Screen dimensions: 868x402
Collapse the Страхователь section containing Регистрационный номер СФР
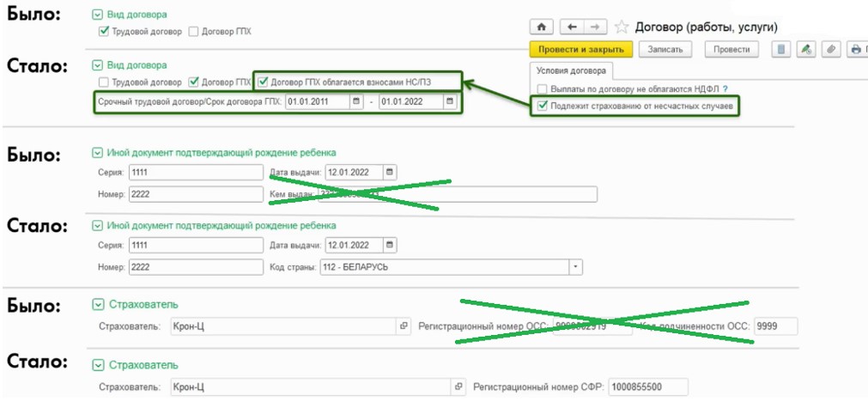(x=98, y=365)
